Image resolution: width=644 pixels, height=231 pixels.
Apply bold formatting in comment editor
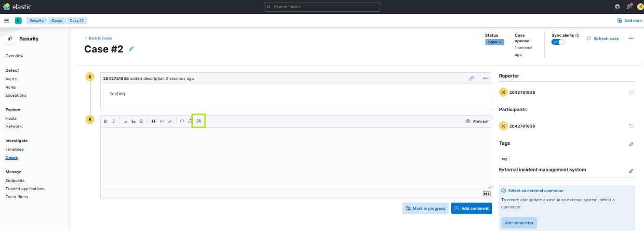(x=106, y=121)
